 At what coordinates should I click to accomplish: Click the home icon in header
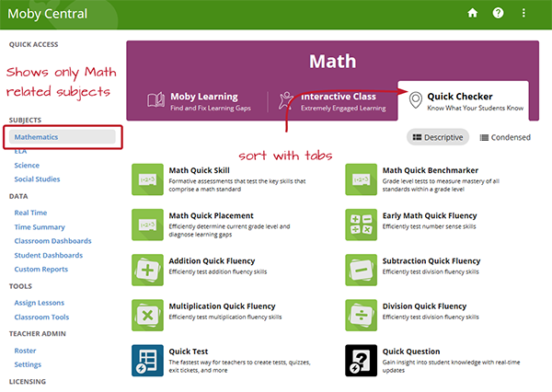click(472, 13)
